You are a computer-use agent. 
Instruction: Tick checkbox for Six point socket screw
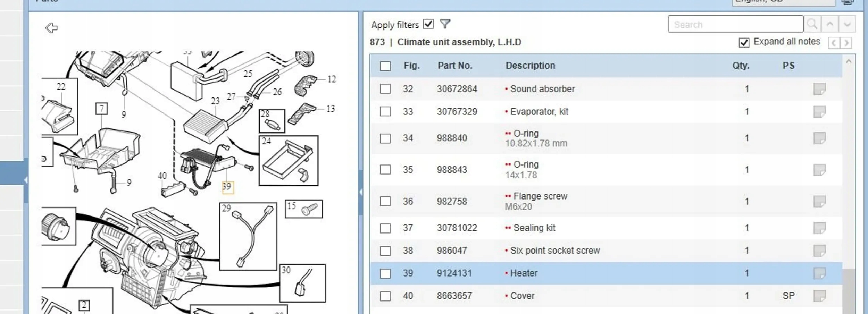[385, 251]
